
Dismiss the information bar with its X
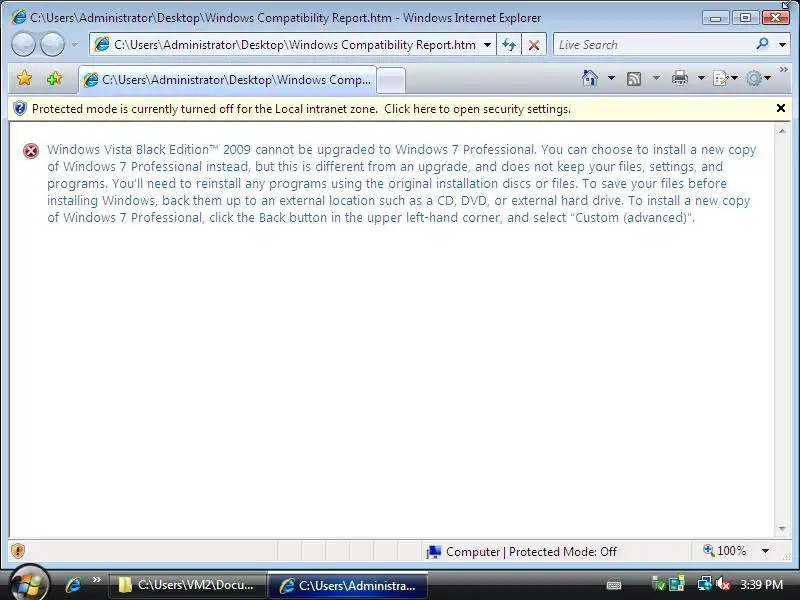click(781, 108)
